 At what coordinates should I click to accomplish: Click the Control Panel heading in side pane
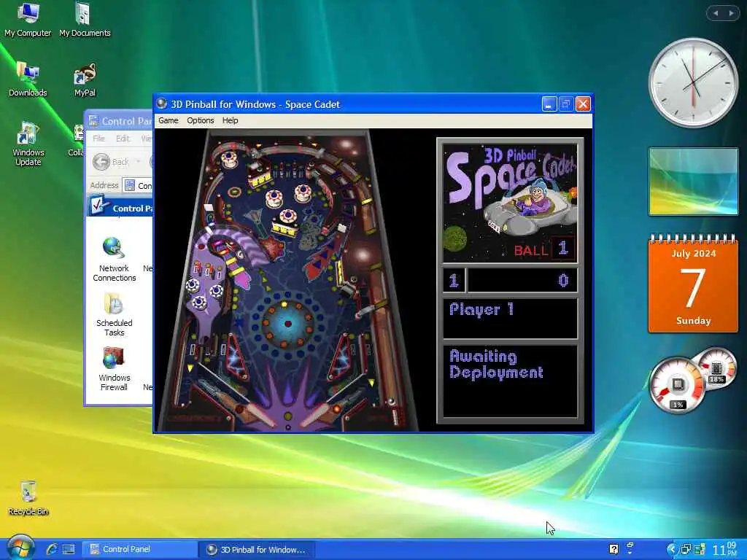point(133,209)
